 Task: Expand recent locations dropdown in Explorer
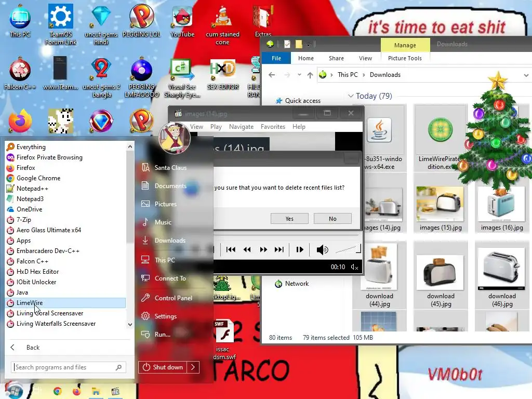click(299, 75)
